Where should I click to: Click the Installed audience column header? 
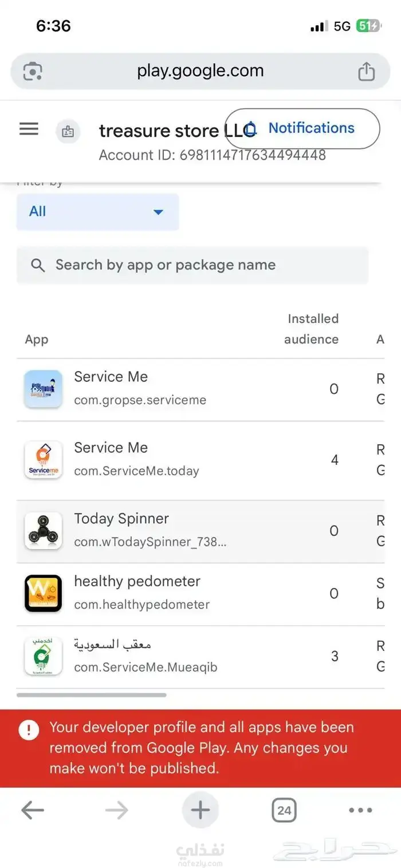(x=313, y=329)
